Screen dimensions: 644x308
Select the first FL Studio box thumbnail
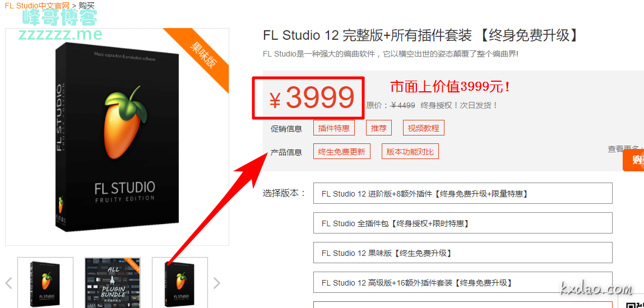45,283
